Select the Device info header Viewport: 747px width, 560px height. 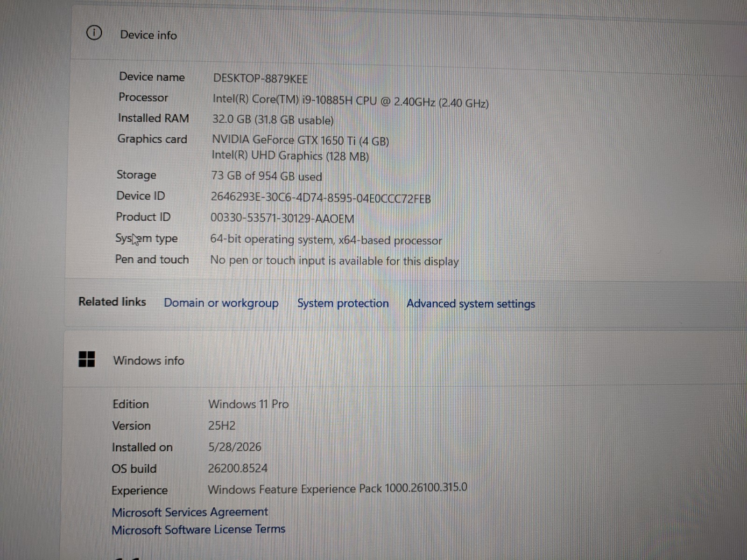(148, 35)
